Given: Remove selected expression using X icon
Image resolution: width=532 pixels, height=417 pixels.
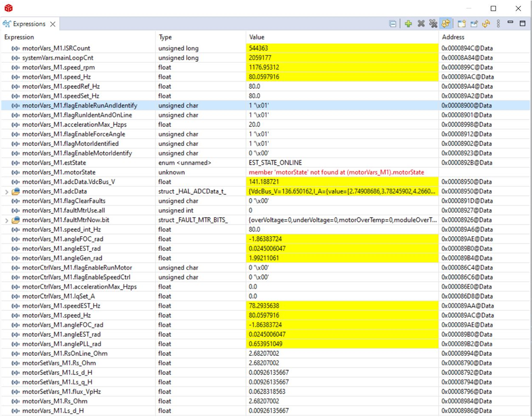Looking at the screenshot, I should click(421, 24).
